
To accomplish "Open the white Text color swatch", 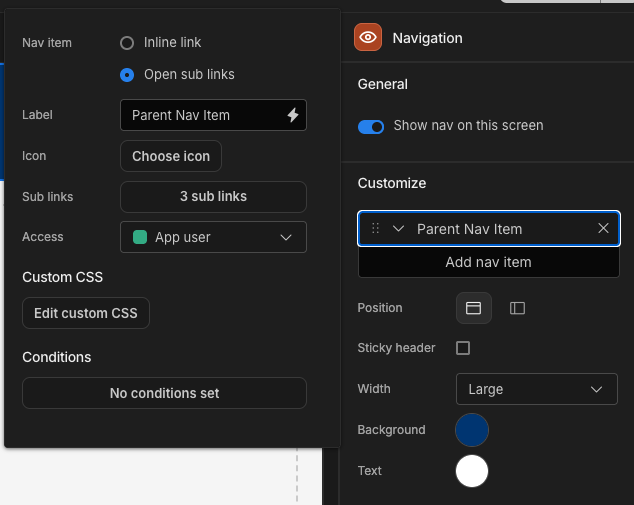I will pos(472,471).
